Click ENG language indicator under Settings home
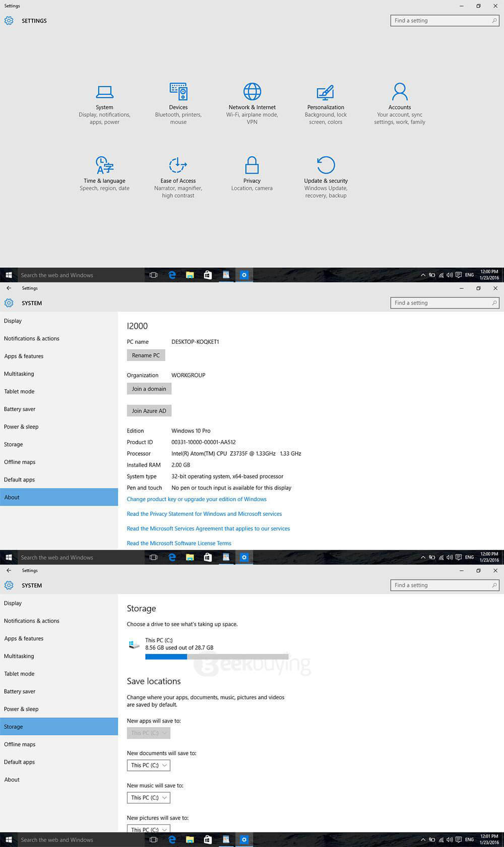504x847 pixels. [469, 275]
